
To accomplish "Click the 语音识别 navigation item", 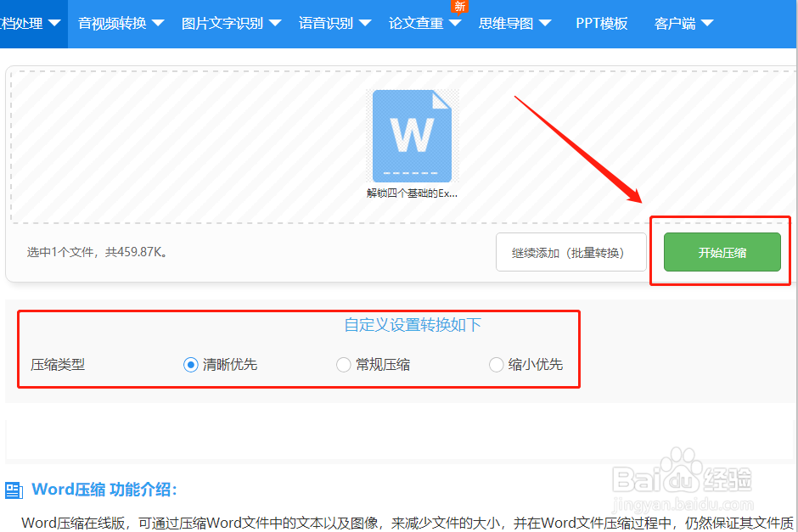I will click(x=327, y=24).
